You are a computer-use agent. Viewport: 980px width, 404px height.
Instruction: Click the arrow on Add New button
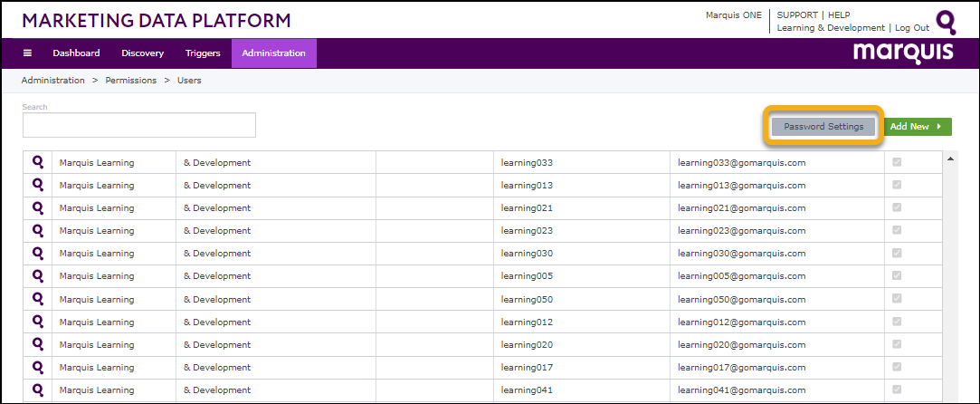coord(939,127)
